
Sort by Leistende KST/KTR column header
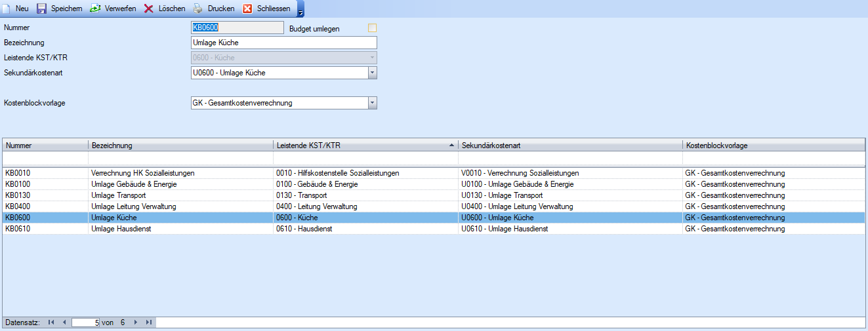(x=365, y=145)
